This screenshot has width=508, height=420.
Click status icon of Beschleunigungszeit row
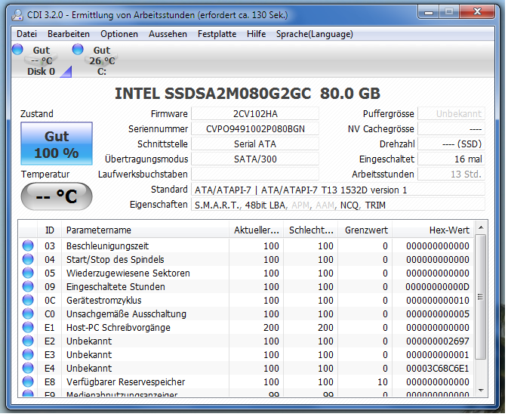pos(28,246)
